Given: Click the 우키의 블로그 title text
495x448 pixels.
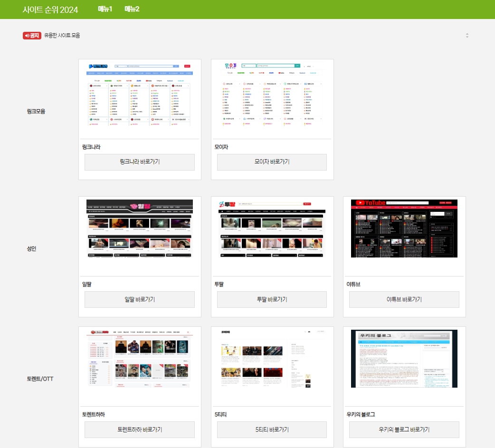Looking at the screenshot, I should coord(361,414).
